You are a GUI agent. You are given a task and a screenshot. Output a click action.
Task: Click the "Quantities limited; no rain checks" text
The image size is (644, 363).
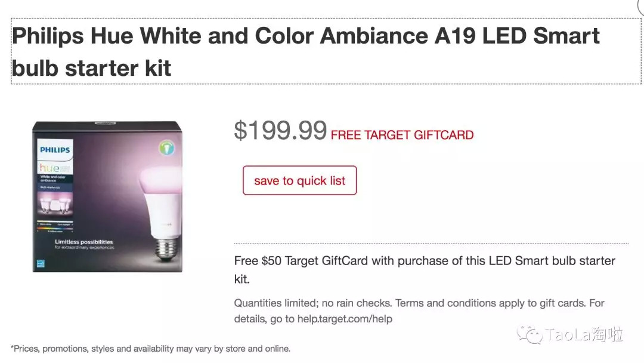(x=312, y=303)
